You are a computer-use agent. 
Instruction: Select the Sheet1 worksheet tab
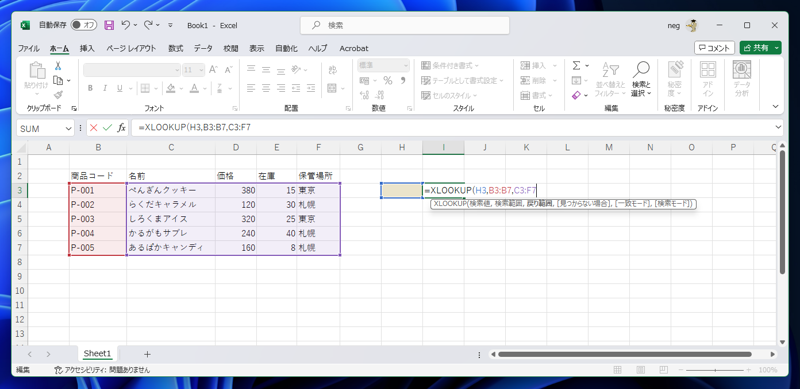pyautogui.click(x=97, y=353)
